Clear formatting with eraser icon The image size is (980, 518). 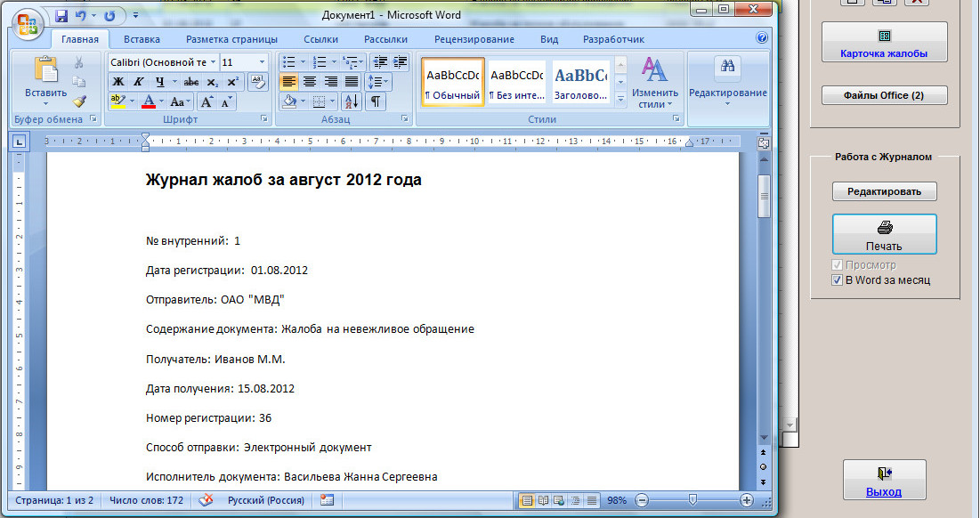257,82
